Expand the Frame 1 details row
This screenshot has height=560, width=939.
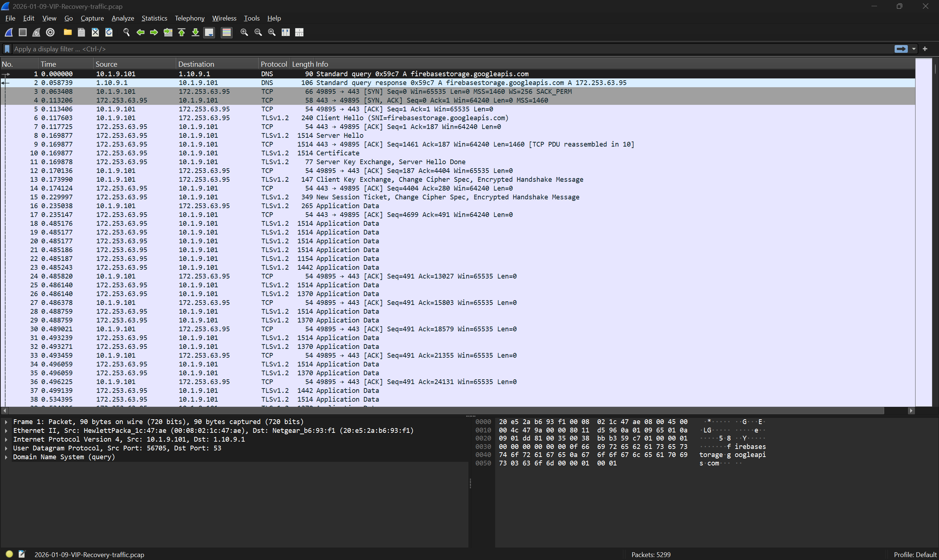[6, 422]
